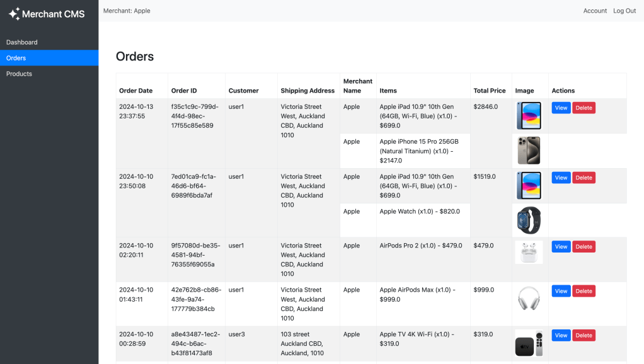
Task: View the Apple AirPods Max order
Action: pos(561,291)
